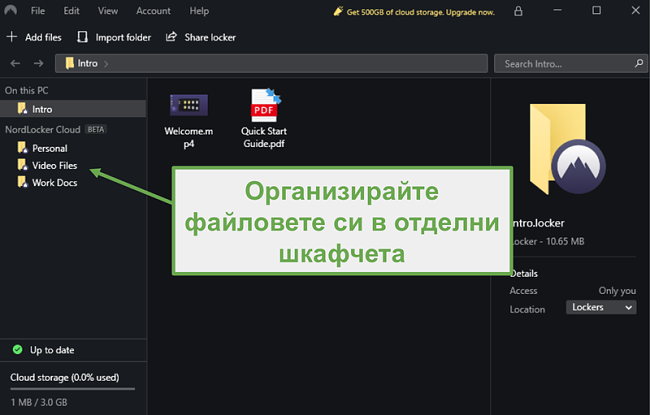Click the Only you access value

pyautogui.click(x=617, y=291)
